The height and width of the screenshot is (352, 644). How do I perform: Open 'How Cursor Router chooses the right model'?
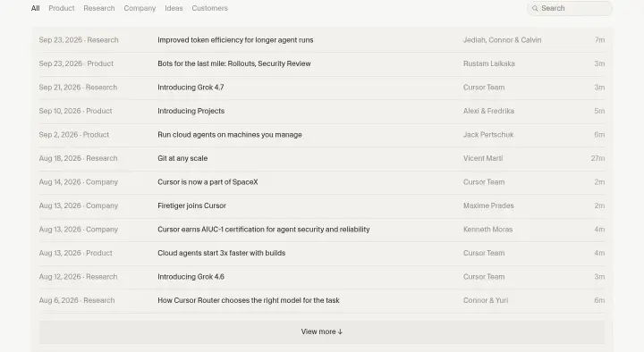(249, 300)
